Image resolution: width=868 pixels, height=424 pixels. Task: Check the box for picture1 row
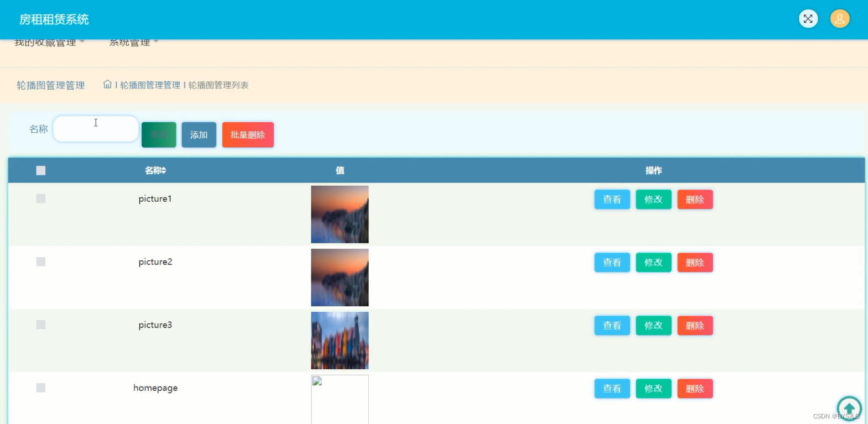coord(41,198)
